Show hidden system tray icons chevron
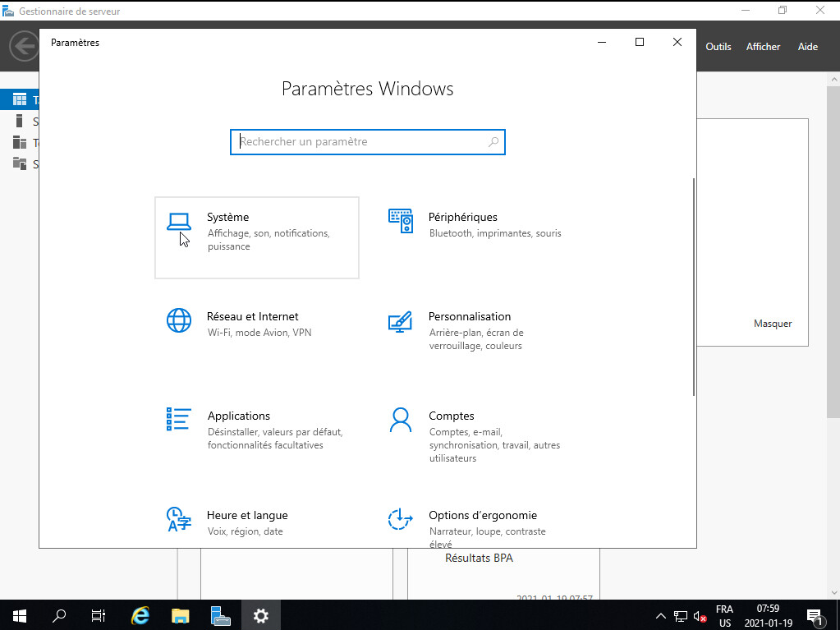The width and height of the screenshot is (840, 630). 661,615
